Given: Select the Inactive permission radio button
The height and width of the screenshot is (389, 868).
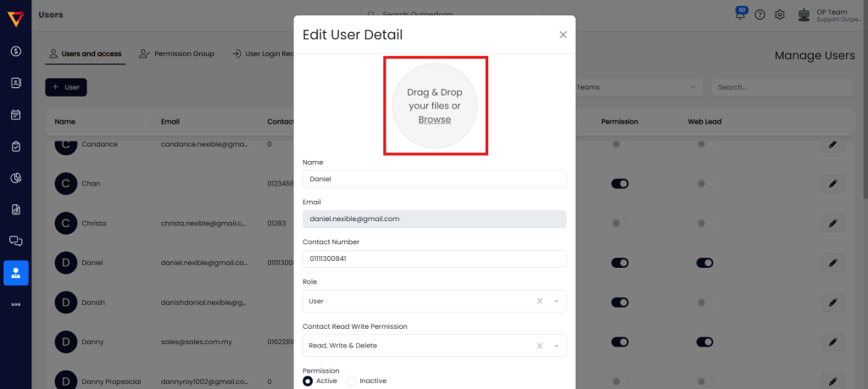Looking at the screenshot, I should pyautogui.click(x=352, y=381).
